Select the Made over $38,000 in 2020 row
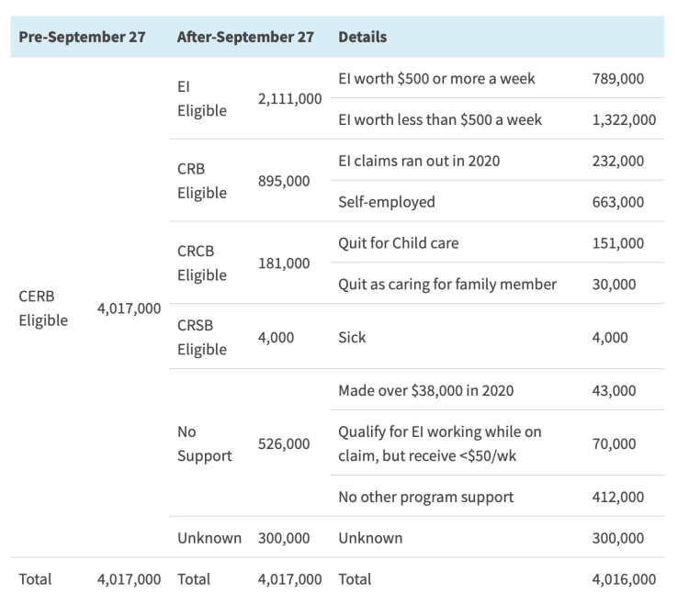This screenshot has width=689, height=616. tap(426, 390)
